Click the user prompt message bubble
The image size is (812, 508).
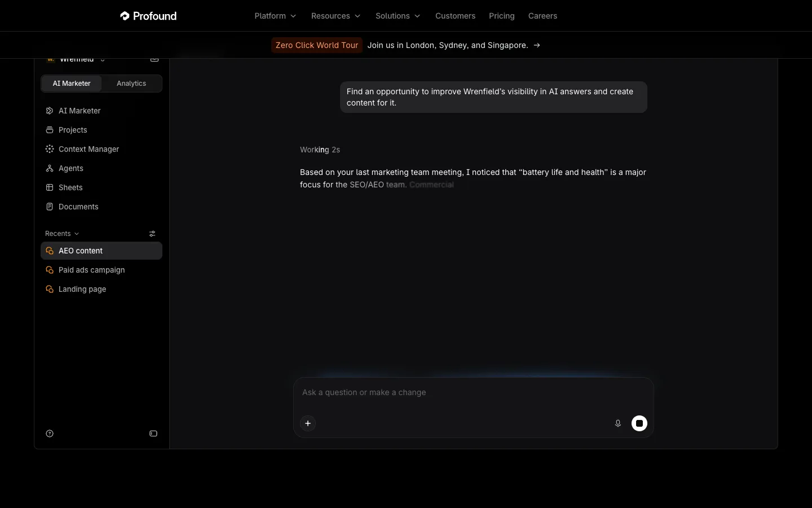tap(493, 97)
